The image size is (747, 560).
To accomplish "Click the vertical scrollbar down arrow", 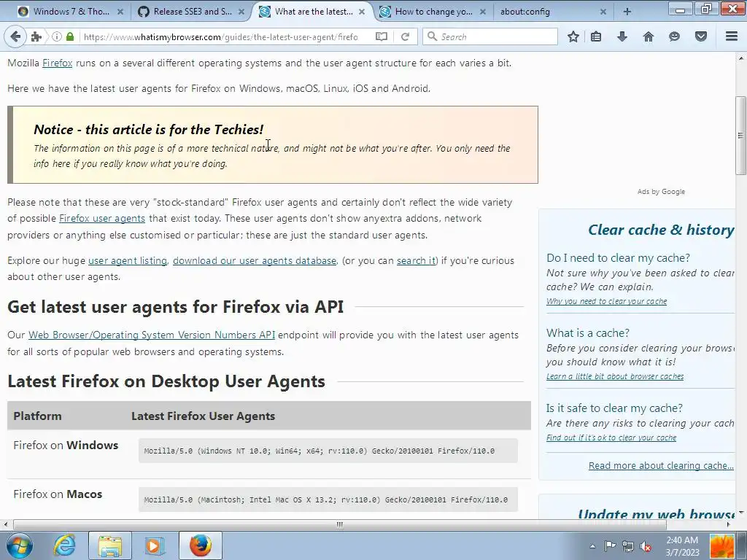I will pos(741,513).
